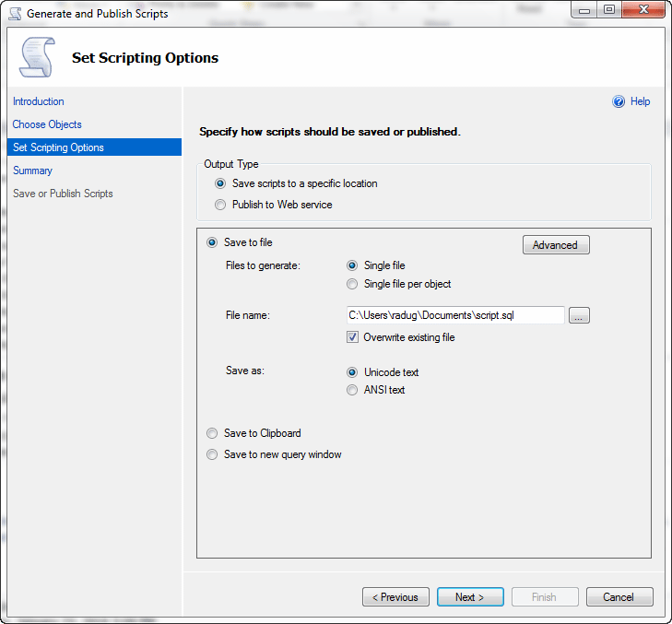Image resolution: width=672 pixels, height=624 pixels.
Task: Click the large script scroll header icon
Action: coord(37,57)
